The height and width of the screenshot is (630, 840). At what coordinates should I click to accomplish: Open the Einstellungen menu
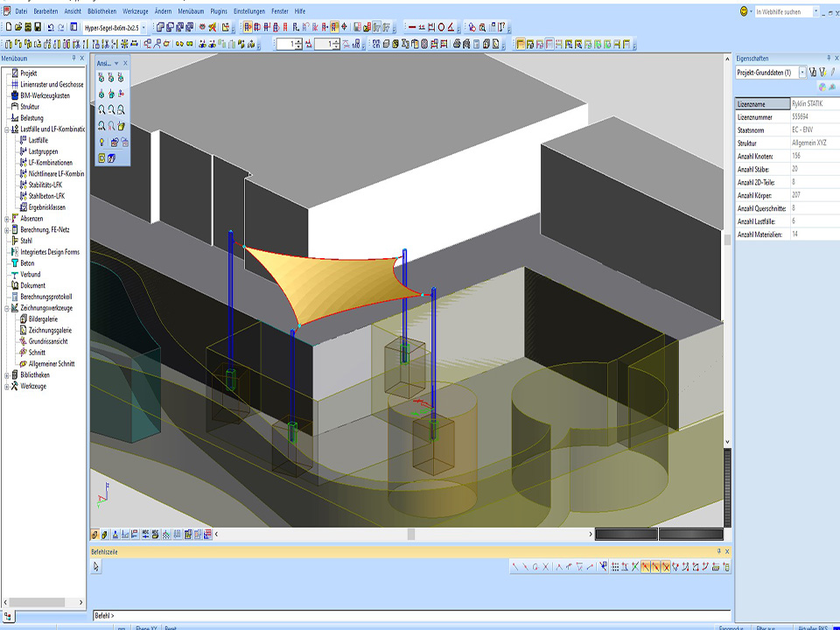pos(248,10)
